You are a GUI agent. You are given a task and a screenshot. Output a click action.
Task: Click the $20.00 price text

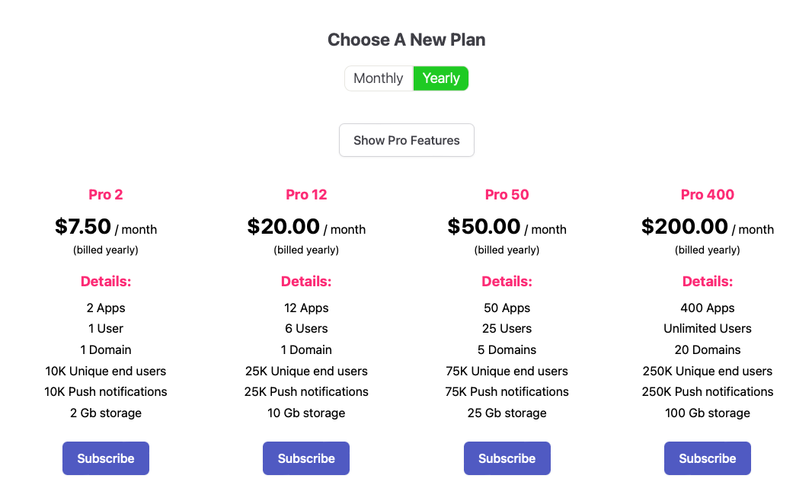point(283,227)
